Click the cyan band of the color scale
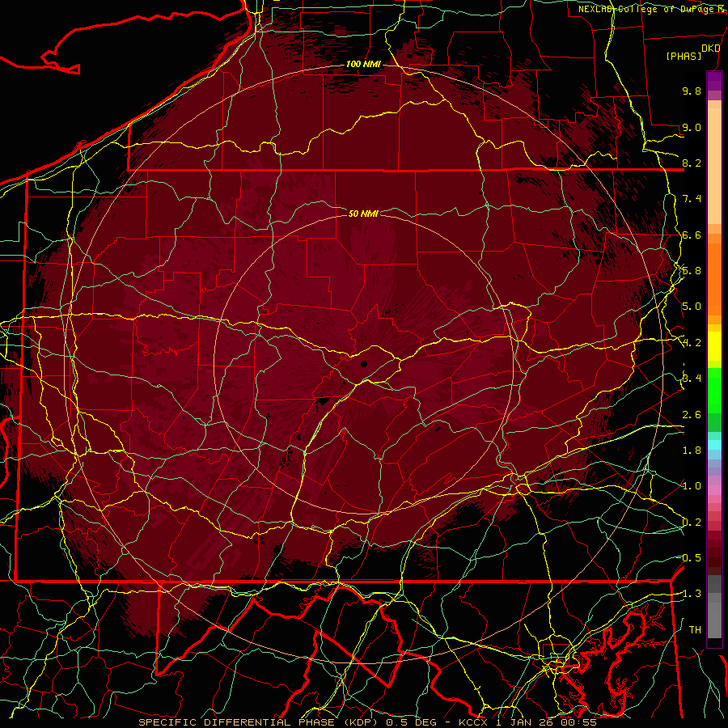The height and width of the screenshot is (728, 728). pyautogui.click(x=714, y=445)
